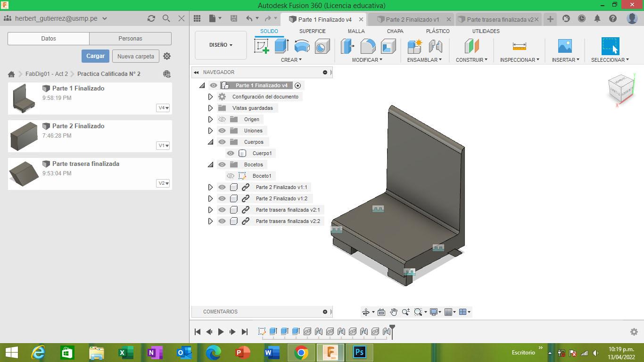Open the Measure tool under Inspeccionar
Viewport: 644px width, 362px height.
[519, 46]
